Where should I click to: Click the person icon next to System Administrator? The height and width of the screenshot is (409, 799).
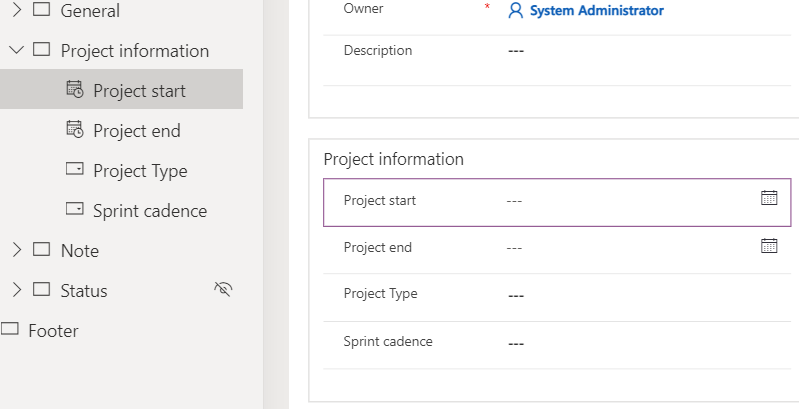tap(516, 10)
